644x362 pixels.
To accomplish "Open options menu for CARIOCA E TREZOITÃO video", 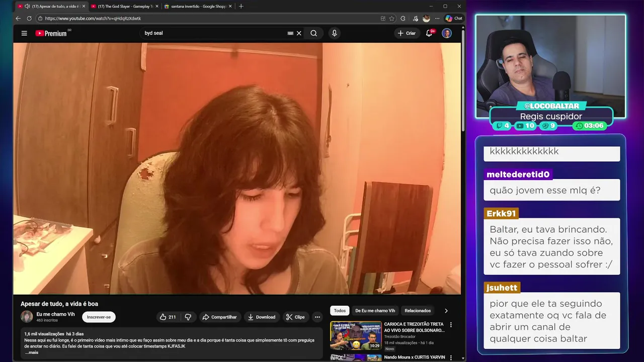I will (x=451, y=325).
